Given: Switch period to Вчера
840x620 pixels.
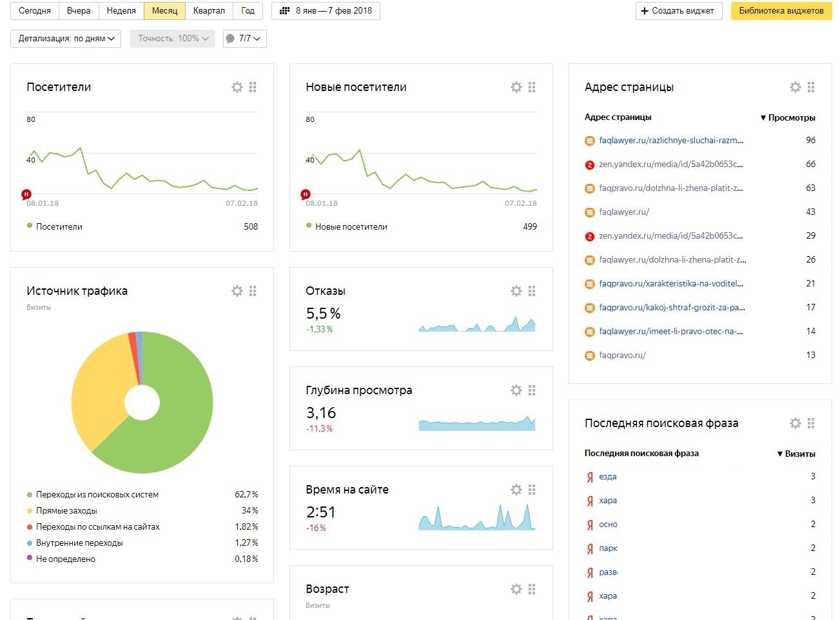Looking at the screenshot, I should pos(79,11).
